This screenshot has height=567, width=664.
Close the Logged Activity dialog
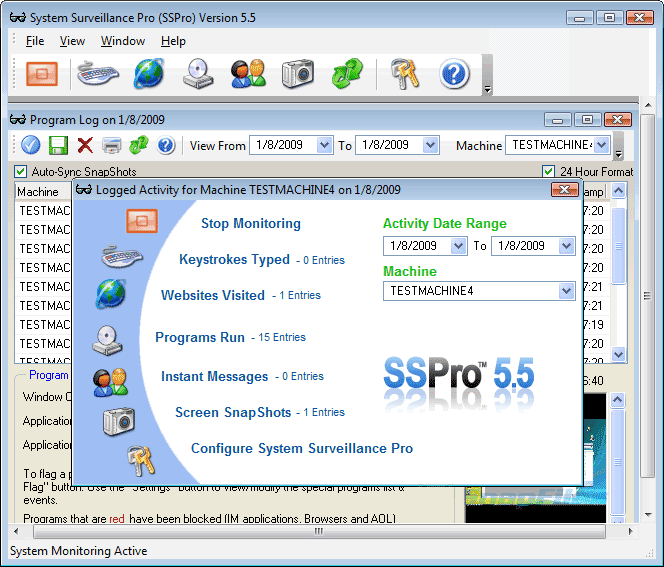click(564, 190)
